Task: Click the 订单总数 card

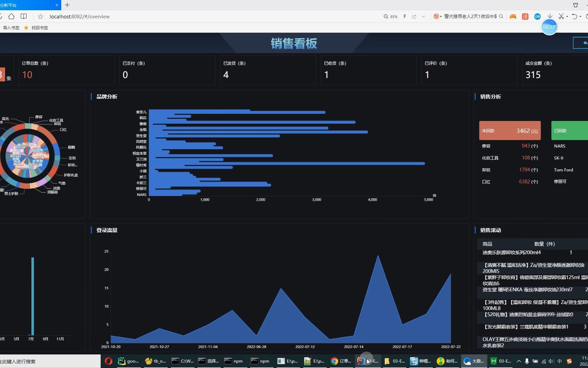Action: pos(67,70)
